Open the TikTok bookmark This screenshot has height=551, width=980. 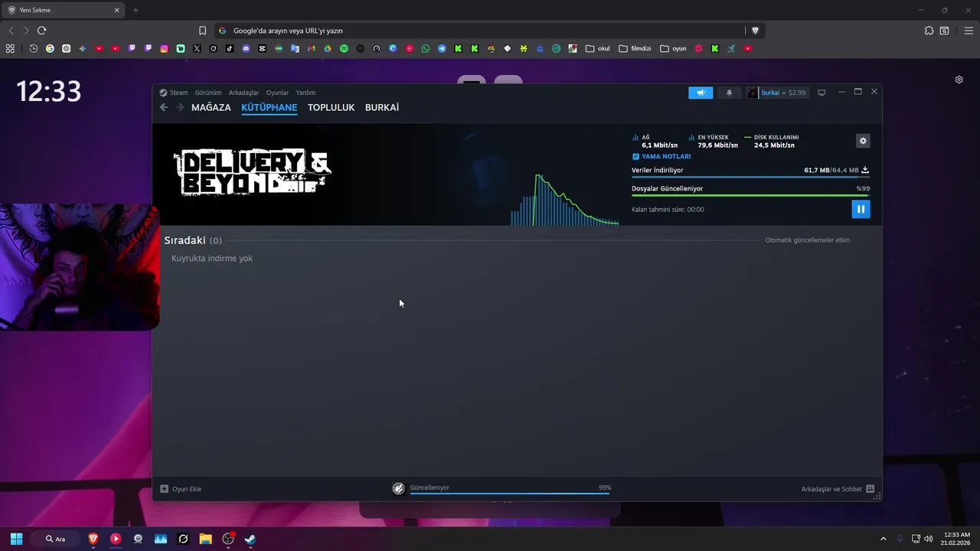coord(229,48)
